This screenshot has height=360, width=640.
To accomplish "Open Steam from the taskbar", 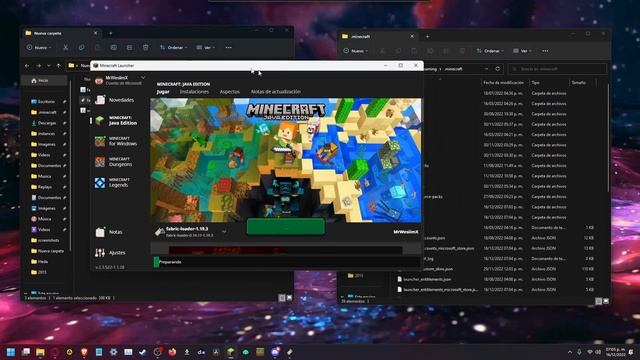I will 143,352.
